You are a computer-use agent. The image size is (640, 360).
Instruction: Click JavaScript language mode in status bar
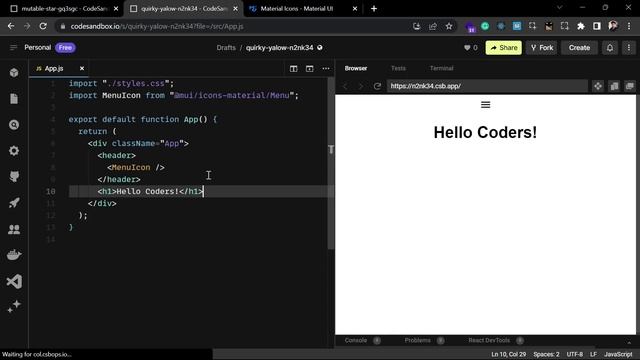click(618, 354)
